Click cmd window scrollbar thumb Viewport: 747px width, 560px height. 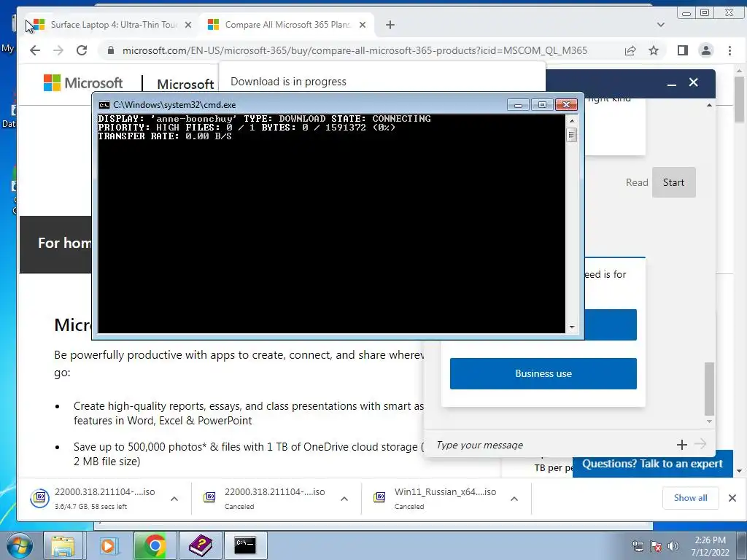(x=572, y=135)
